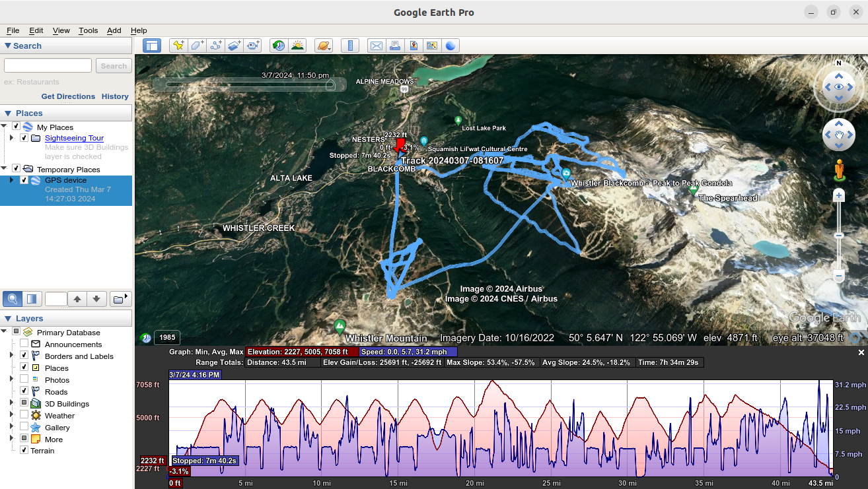Toggle the Terrain layer checkbox
Viewport: 868px width, 489px height.
click(24, 450)
